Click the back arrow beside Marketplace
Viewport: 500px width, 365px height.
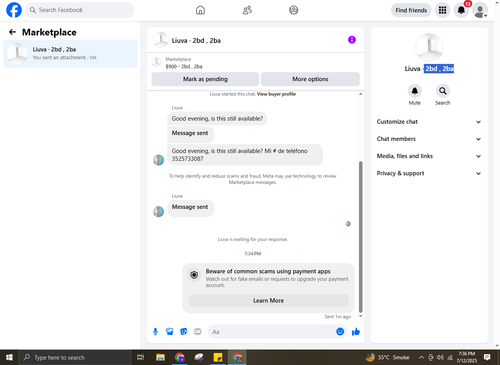click(12, 32)
